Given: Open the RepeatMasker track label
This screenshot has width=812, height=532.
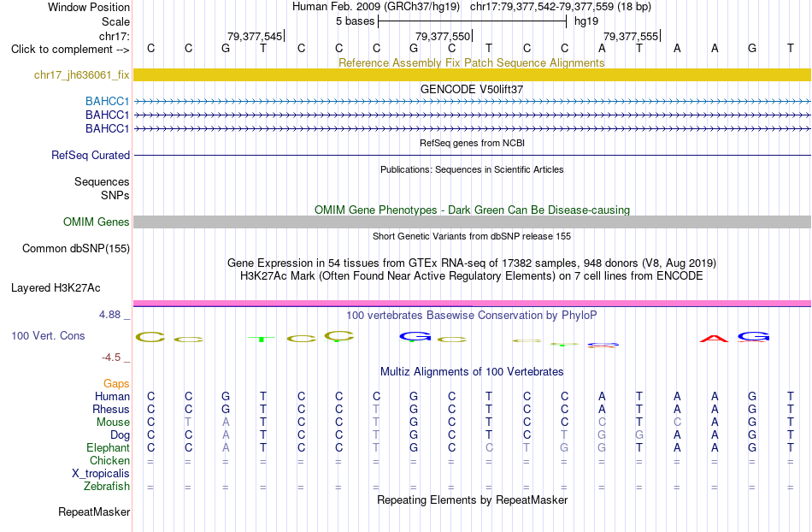Looking at the screenshot, I should (x=94, y=512).
